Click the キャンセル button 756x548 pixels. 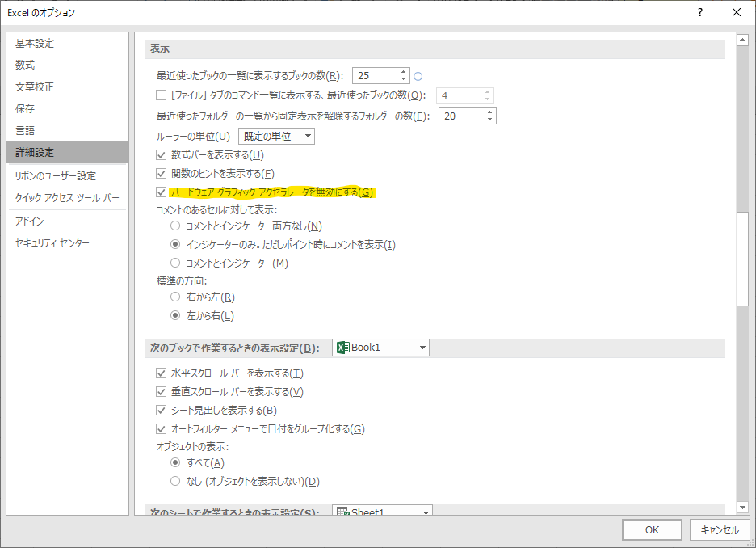pos(719,530)
